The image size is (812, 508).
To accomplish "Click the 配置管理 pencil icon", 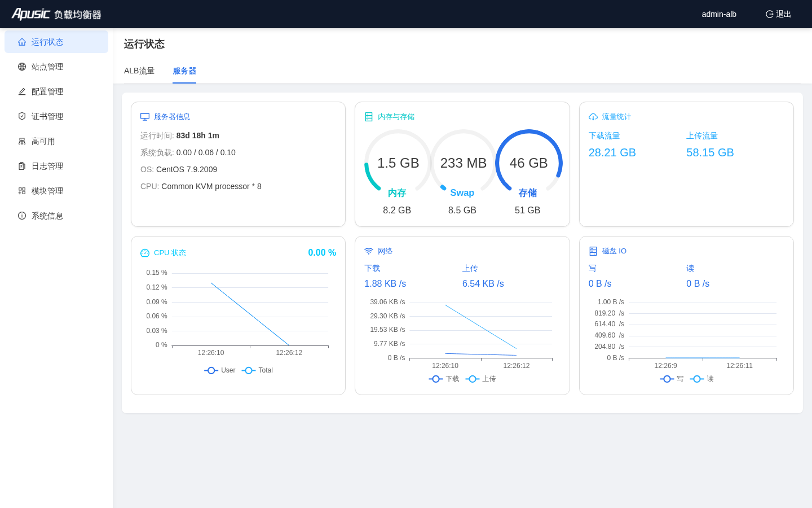I will coord(22,91).
